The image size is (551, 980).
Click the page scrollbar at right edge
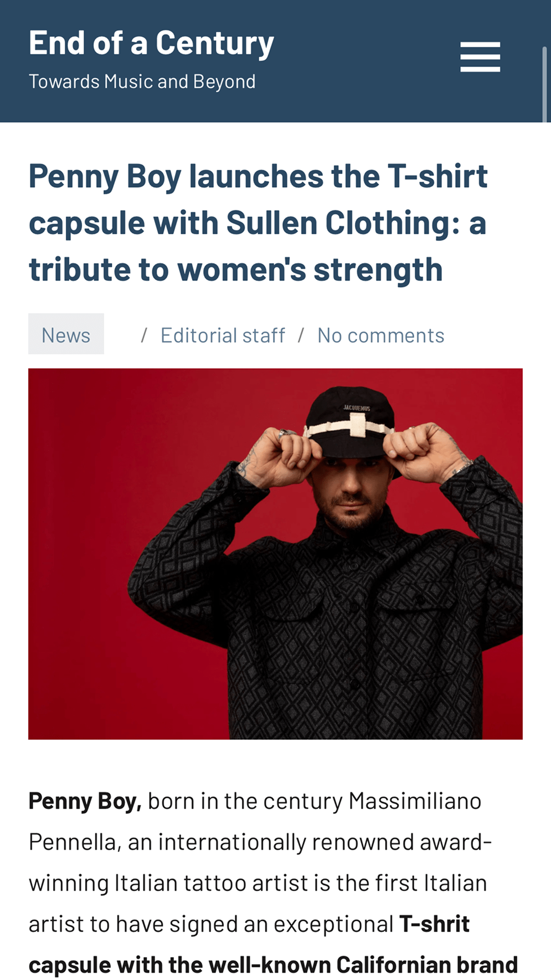coord(544,84)
